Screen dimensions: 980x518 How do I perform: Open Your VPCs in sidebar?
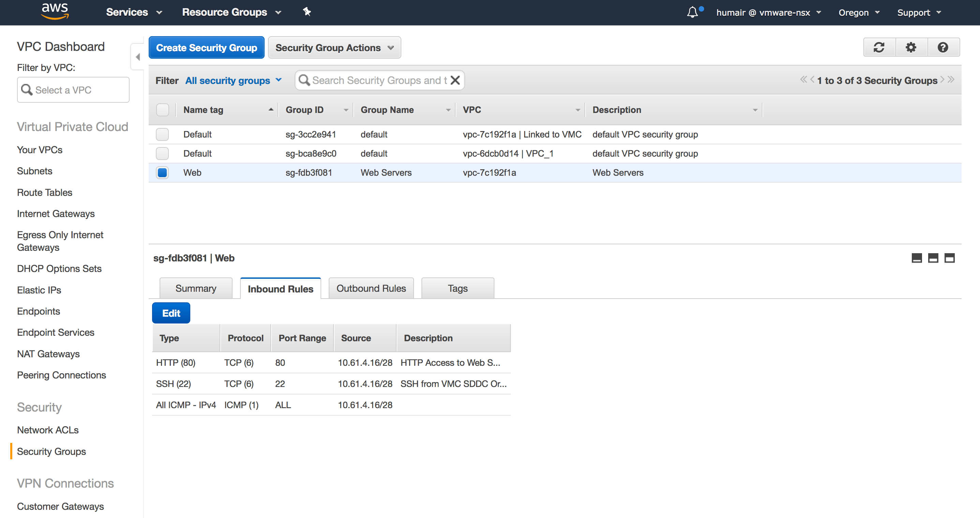click(40, 150)
